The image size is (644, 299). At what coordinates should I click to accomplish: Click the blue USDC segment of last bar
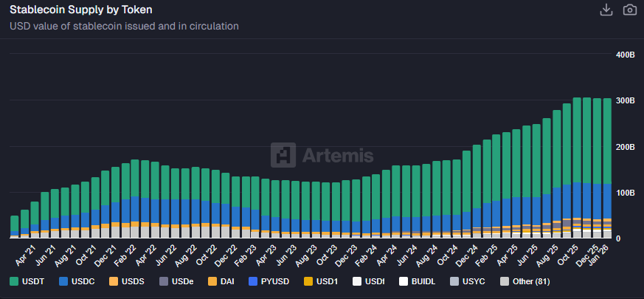(607, 201)
